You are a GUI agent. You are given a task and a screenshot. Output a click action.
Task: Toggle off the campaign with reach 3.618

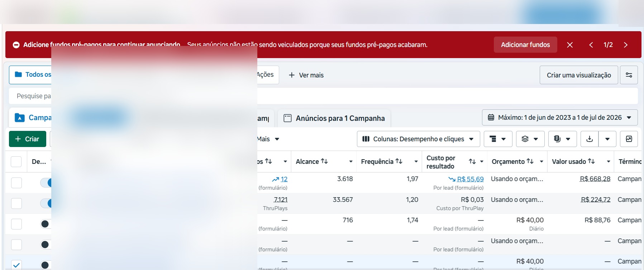pyautogui.click(x=46, y=183)
